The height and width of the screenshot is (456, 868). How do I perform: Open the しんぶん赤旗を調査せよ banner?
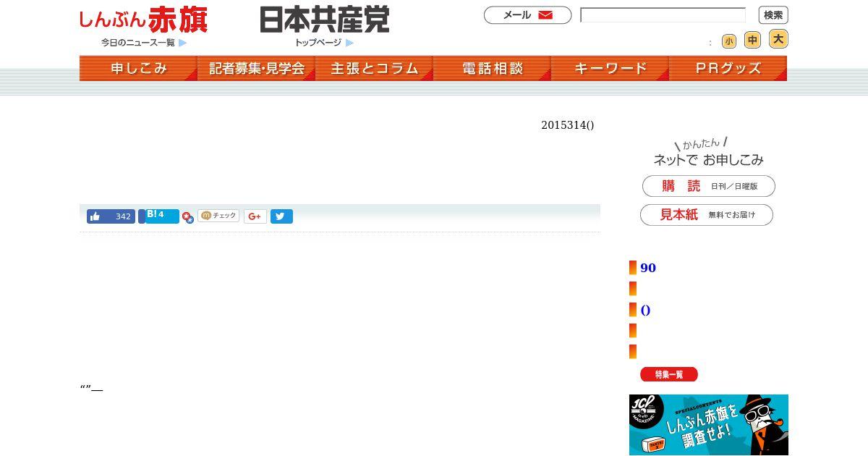click(x=709, y=425)
